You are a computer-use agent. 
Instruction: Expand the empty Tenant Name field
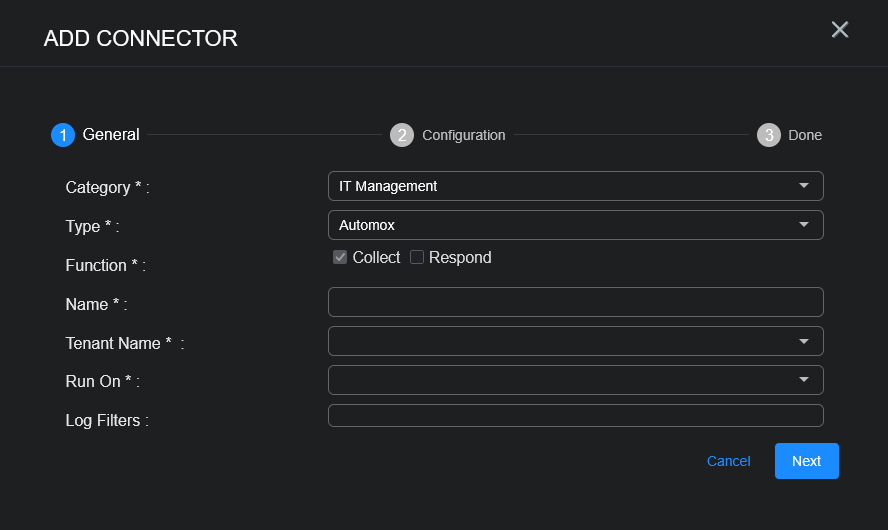[x=560, y=341]
